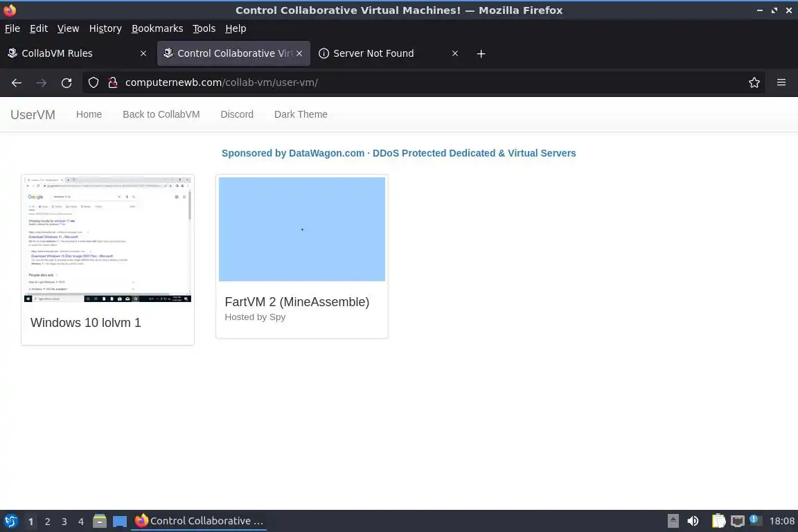The width and height of the screenshot is (798, 532).
Task: Open the desktop start menu icon
Action: 10,521
